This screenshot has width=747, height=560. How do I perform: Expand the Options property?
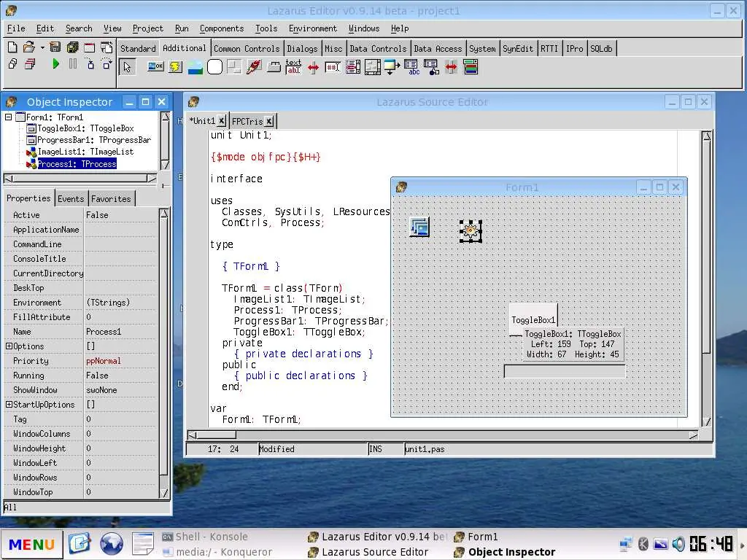click(x=9, y=346)
